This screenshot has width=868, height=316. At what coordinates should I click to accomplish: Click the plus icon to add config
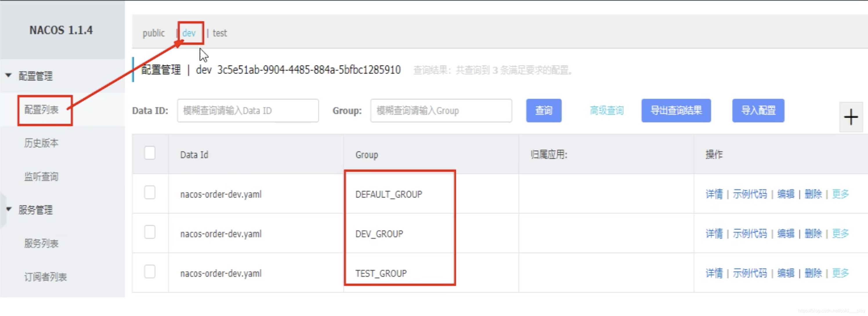[x=851, y=117]
